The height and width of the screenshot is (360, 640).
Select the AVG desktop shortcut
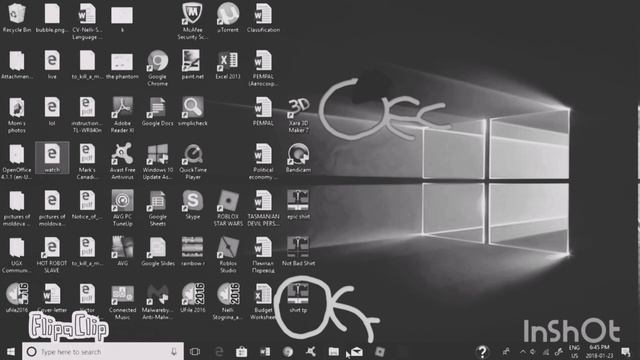coord(122,252)
